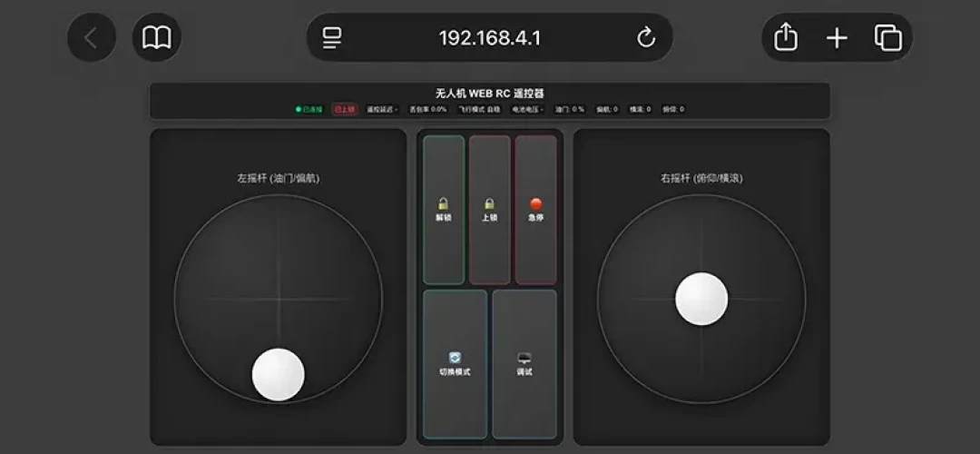Open the bookmarks book icon
The image size is (980, 454).
156,37
